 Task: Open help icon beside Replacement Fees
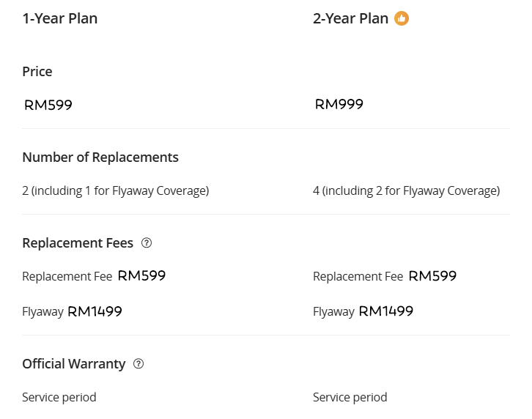click(x=147, y=242)
